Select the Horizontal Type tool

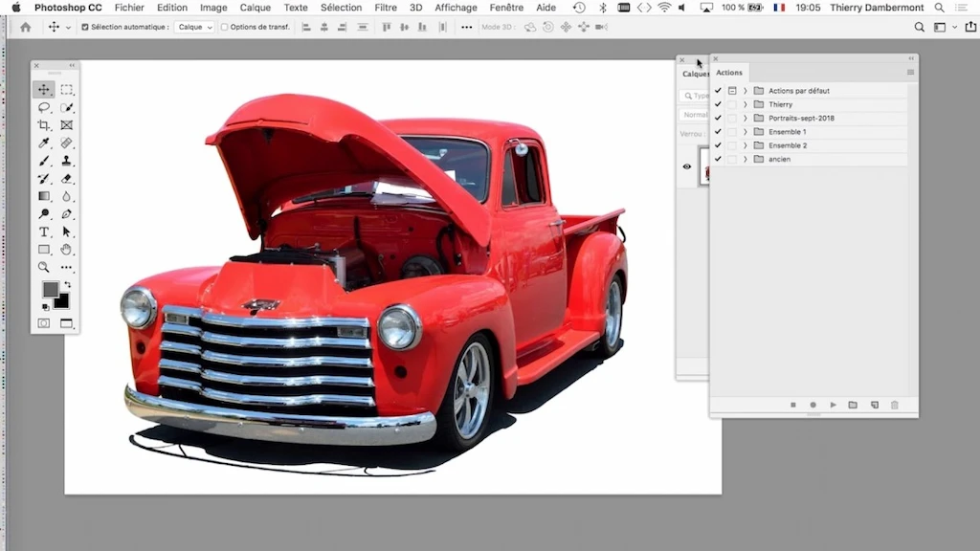(44, 232)
